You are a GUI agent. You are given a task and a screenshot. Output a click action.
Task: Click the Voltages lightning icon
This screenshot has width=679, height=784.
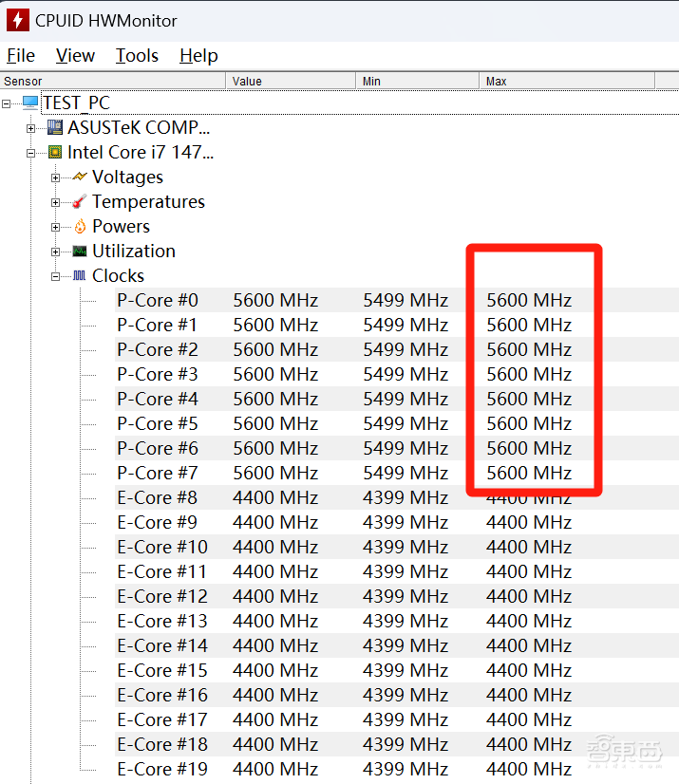click(x=80, y=177)
